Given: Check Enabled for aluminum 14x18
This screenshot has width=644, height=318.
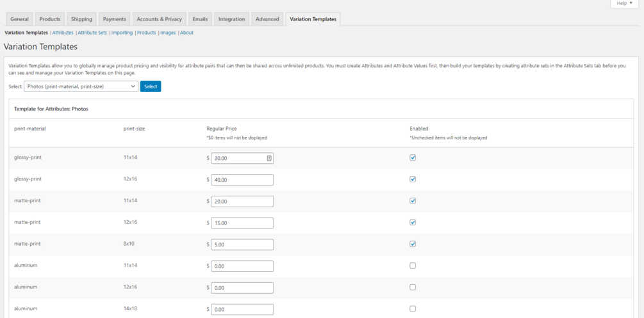Looking at the screenshot, I should click(x=413, y=308).
